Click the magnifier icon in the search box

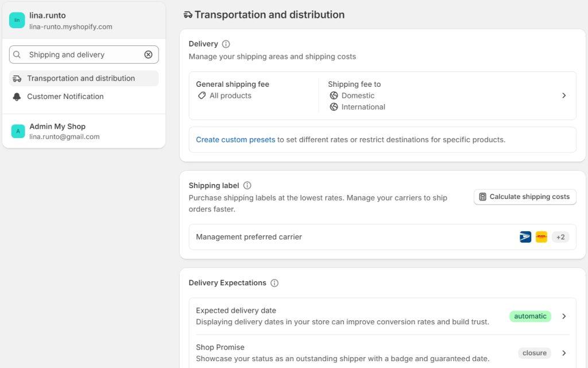(x=17, y=54)
